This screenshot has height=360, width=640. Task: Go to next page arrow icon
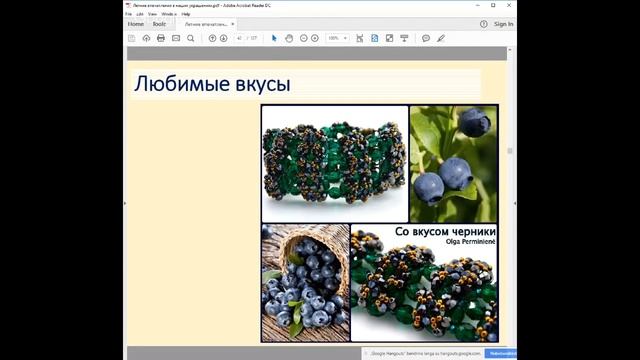(224, 38)
